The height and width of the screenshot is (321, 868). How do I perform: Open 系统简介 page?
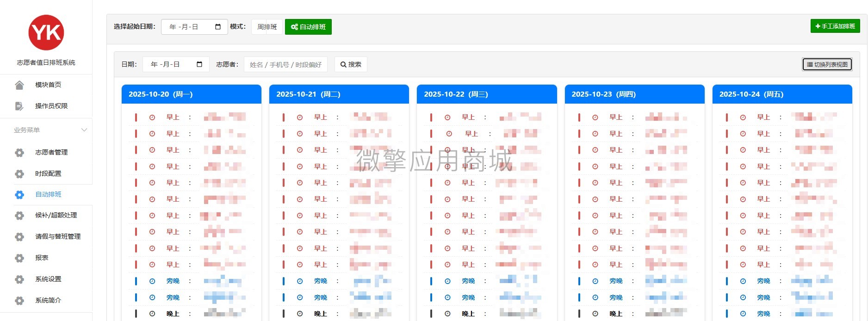click(x=48, y=300)
